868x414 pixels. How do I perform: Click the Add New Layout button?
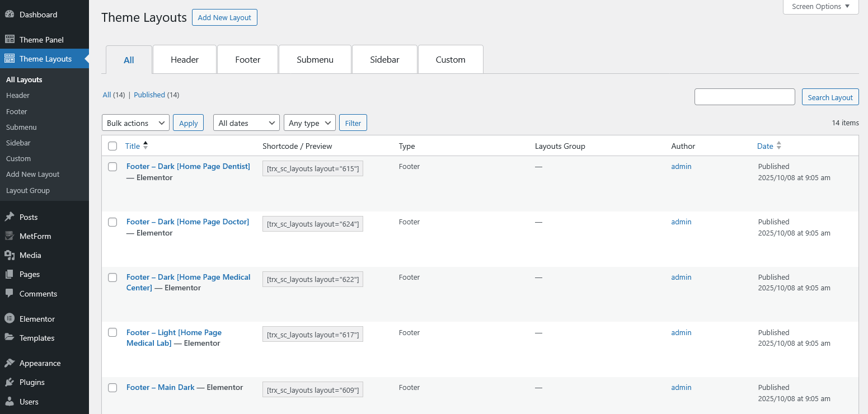(224, 17)
